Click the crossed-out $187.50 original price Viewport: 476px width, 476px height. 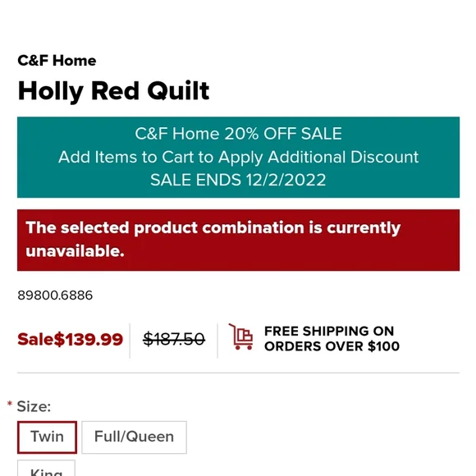tap(174, 339)
